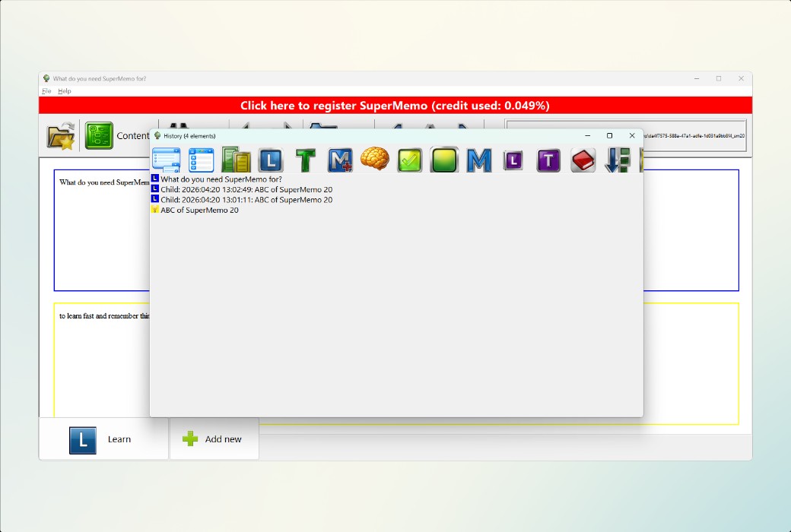Open the brain-shaped review icon
The width and height of the screenshot is (791, 532).
pyautogui.click(x=375, y=160)
